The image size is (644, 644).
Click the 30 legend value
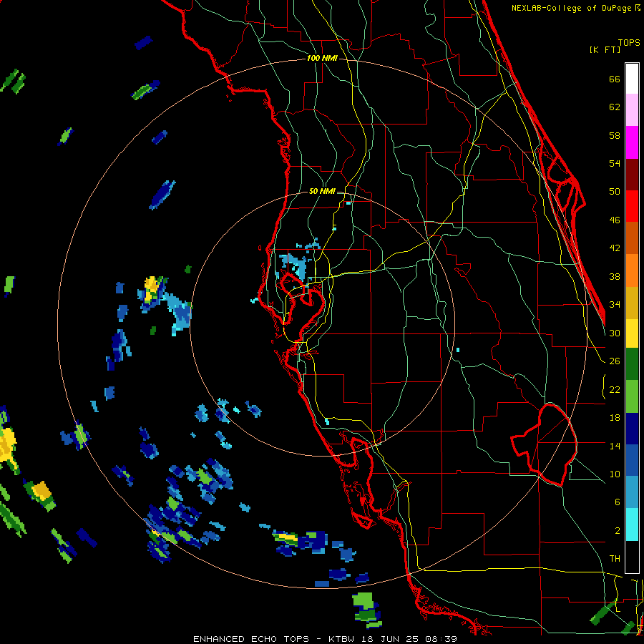pos(615,333)
